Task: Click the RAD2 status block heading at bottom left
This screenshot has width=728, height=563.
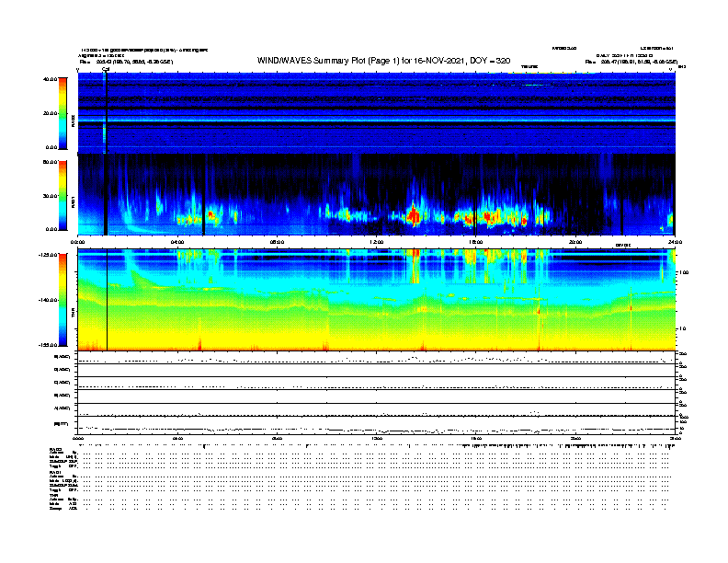Action: pyautogui.click(x=56, y=450)
